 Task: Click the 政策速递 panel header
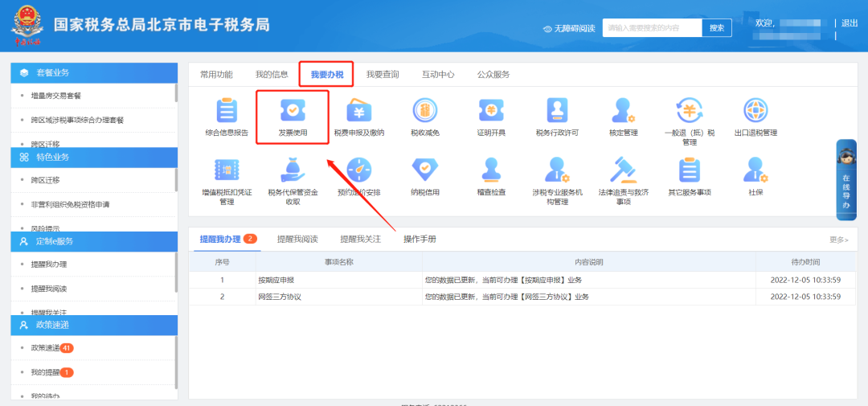95,325
